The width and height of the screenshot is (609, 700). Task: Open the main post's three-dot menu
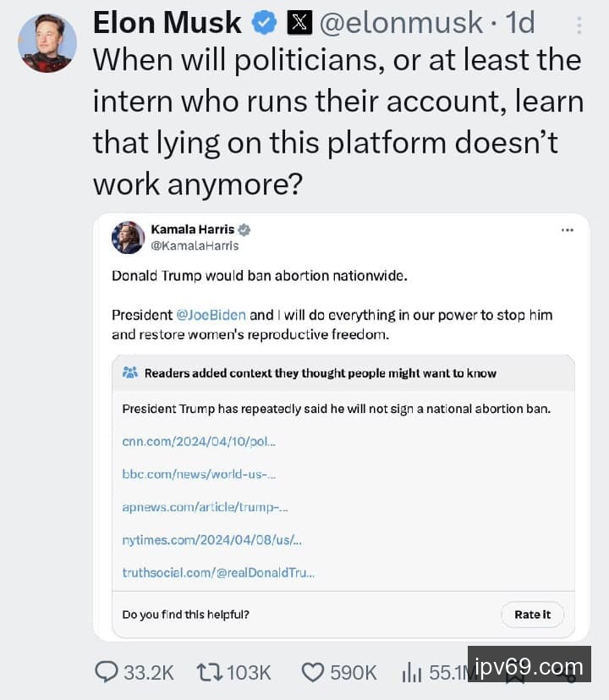tap(579, 24)
